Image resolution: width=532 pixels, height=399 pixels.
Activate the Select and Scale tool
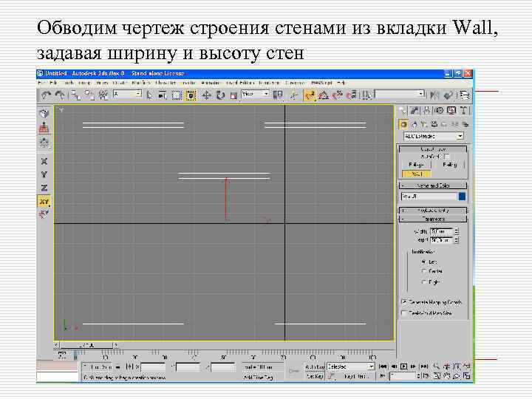233,95
